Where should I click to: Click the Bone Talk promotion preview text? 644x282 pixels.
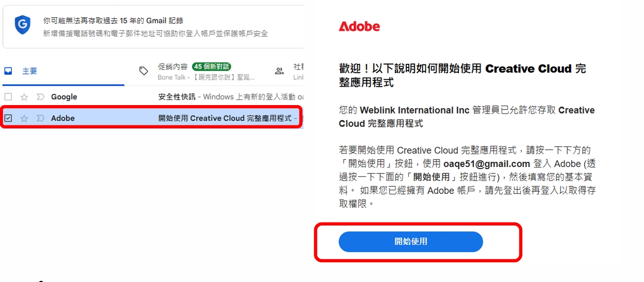point(206,77)
